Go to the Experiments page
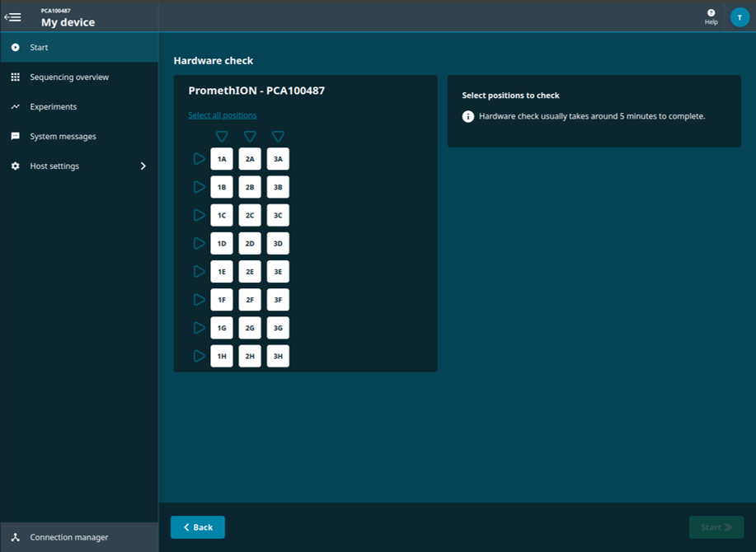 79,106
